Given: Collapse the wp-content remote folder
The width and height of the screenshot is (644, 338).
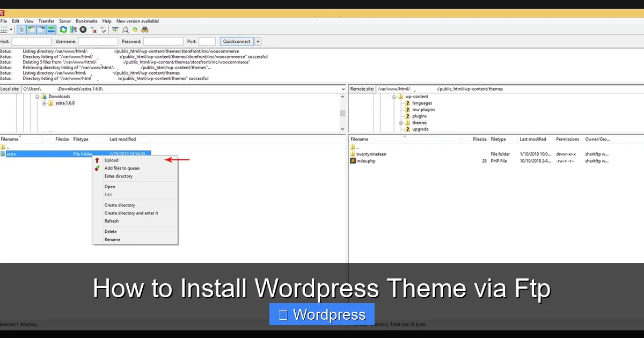Looking at the screenshot, I should click(x=394, y=97).
